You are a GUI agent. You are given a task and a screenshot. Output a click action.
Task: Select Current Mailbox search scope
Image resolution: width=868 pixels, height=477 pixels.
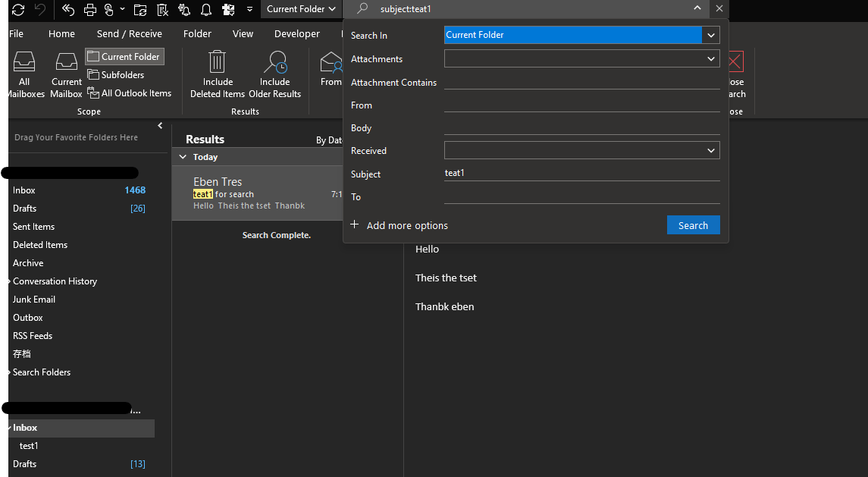(x=67, y=75)
